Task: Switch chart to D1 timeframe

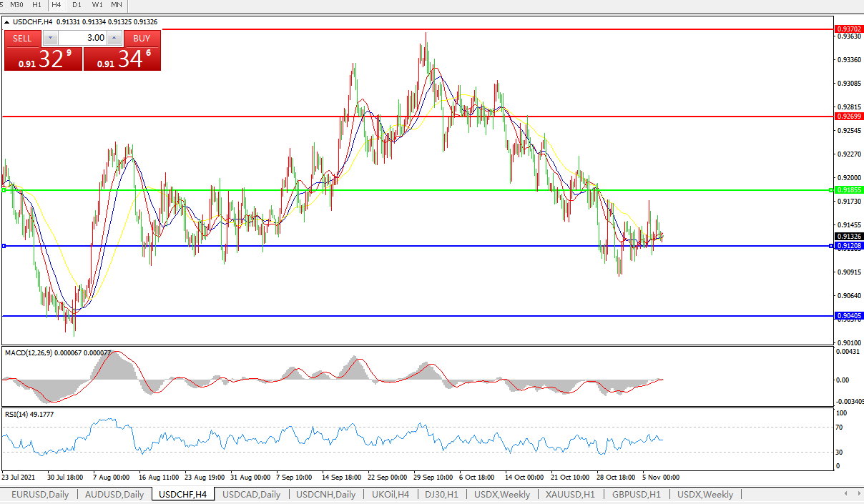Action: click(77, 4)
